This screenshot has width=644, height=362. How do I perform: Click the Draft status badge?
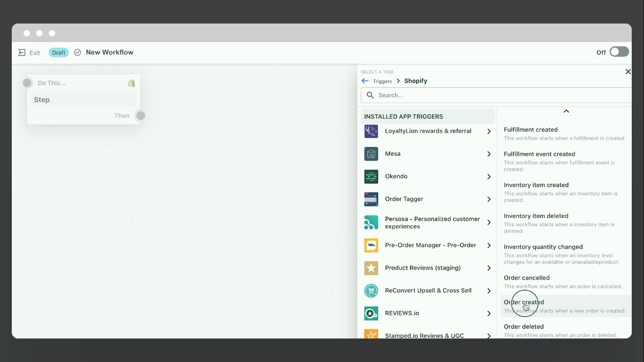pyautogui.click(x=58, y=52)
